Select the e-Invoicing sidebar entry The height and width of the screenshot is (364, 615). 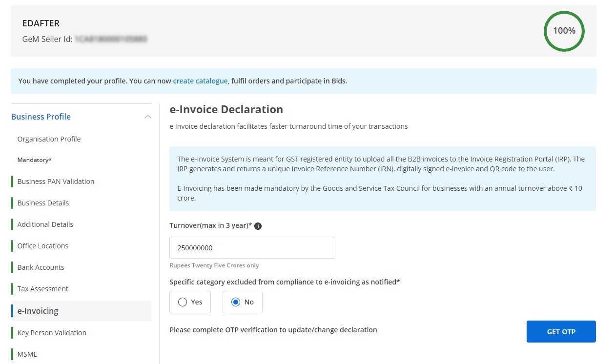pyautogui.click(x=38, y=311)
